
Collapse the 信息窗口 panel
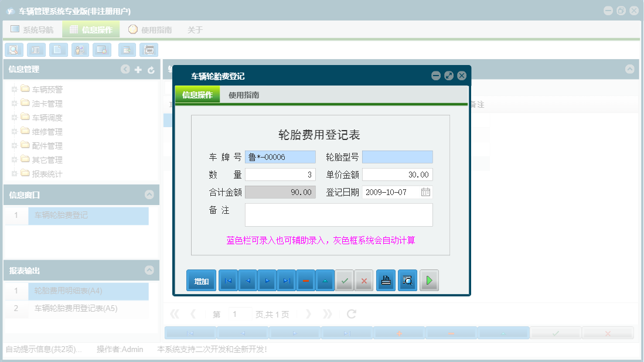(x=151, y=194)
